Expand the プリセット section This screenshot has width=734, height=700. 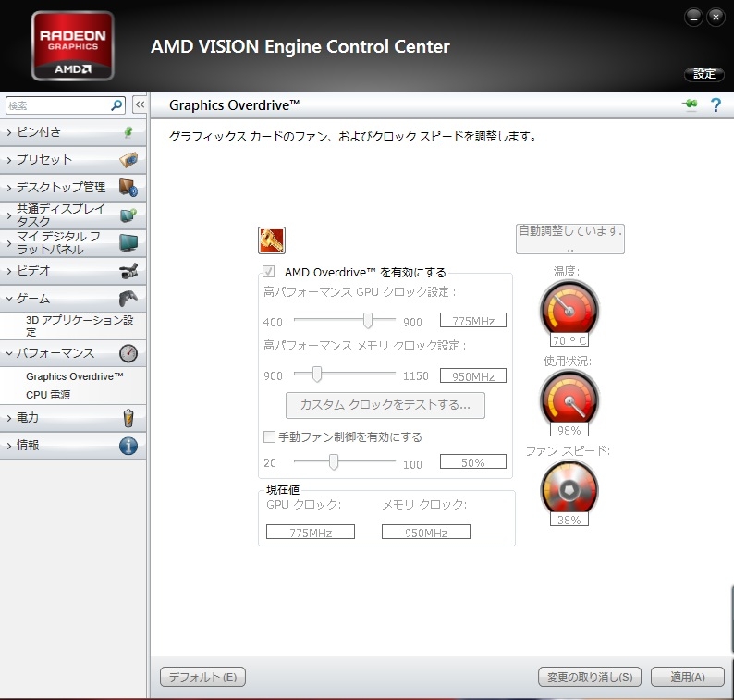[x=9, y=160]
